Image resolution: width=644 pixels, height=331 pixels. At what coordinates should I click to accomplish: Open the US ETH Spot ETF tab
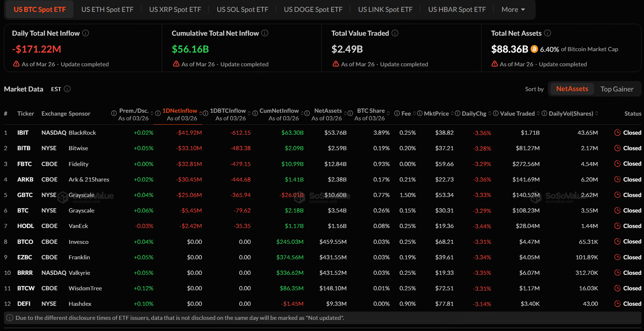pyautogui.click(x=107, y=10)
